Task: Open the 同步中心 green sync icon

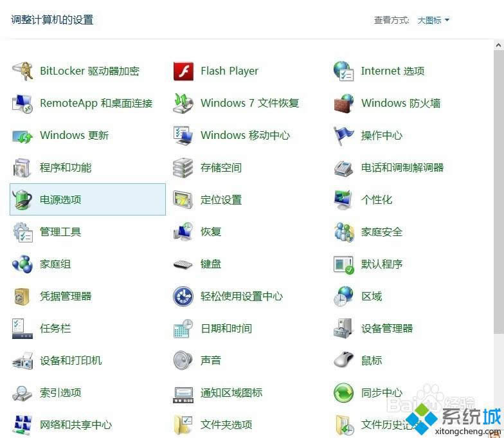Action: 344,392
